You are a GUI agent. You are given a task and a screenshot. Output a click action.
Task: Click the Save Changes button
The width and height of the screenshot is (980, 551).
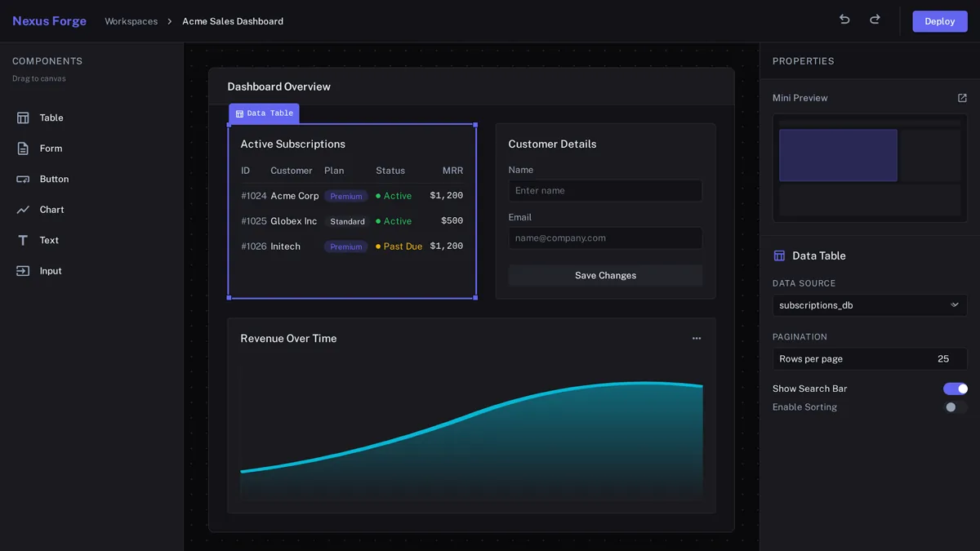[605, 275]
